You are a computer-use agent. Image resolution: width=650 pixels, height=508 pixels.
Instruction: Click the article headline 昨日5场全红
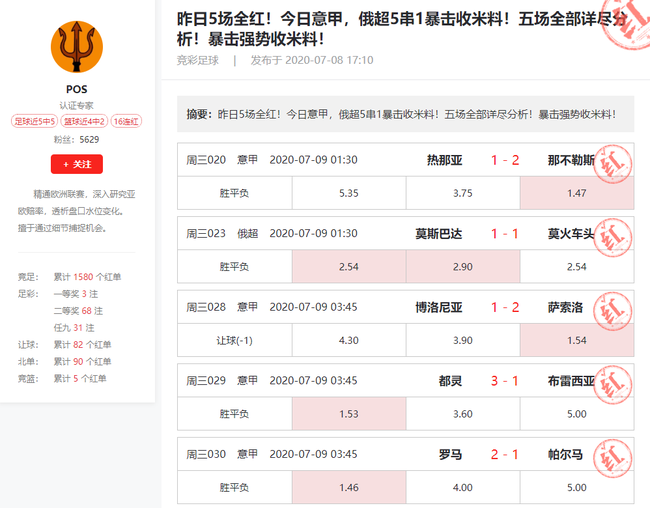tap(401, 29)
